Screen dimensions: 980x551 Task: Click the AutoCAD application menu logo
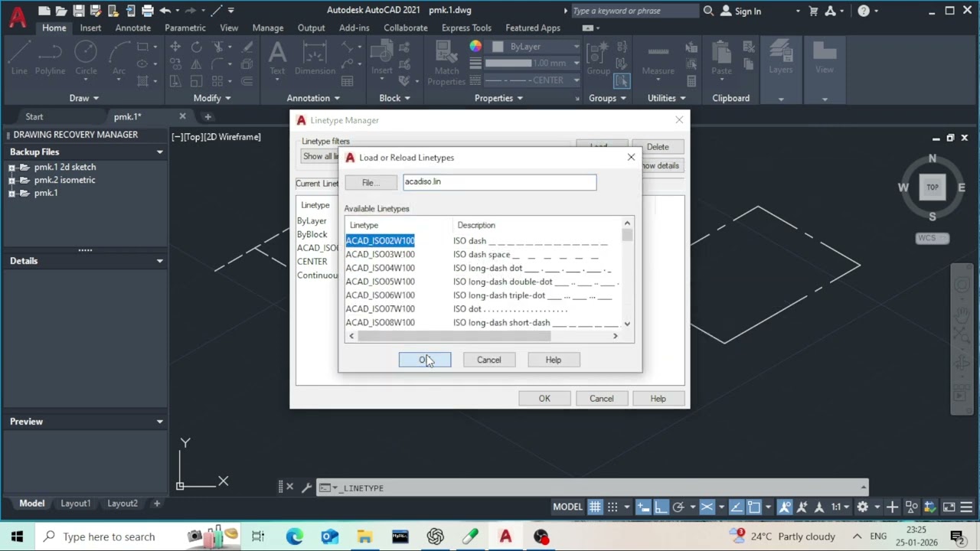tap(17, 15)
